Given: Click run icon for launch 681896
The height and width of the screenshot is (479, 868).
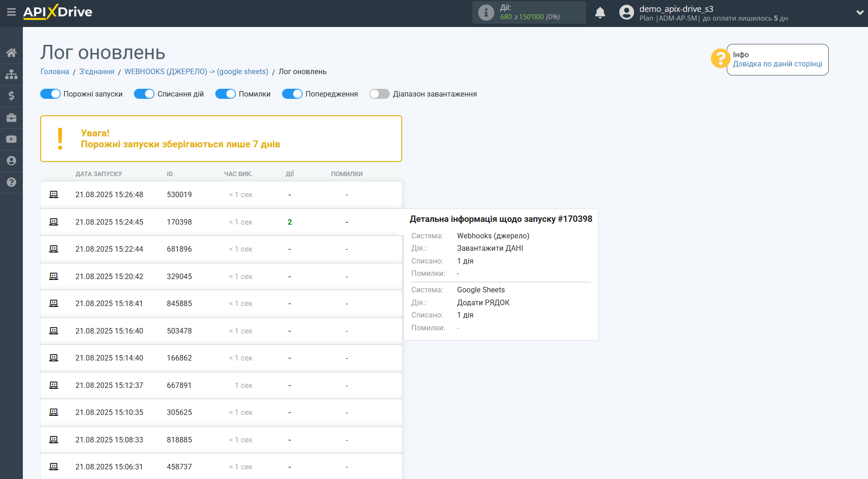Looking at the screenshot, I should (x=53, y=249).
